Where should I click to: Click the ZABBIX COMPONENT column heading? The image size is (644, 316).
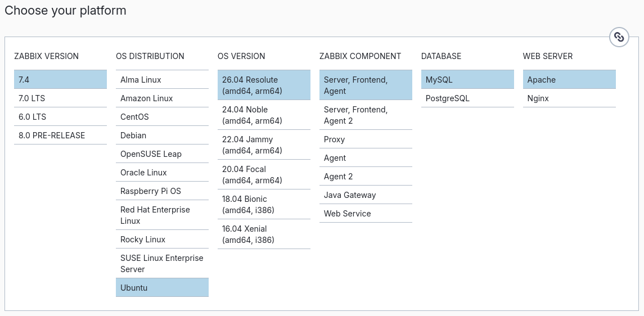click(360, 56)
